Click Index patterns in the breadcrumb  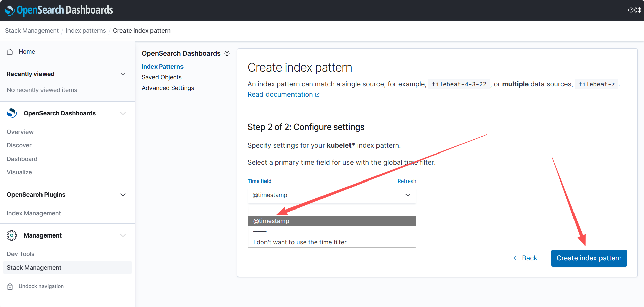[x=86, y=31]
